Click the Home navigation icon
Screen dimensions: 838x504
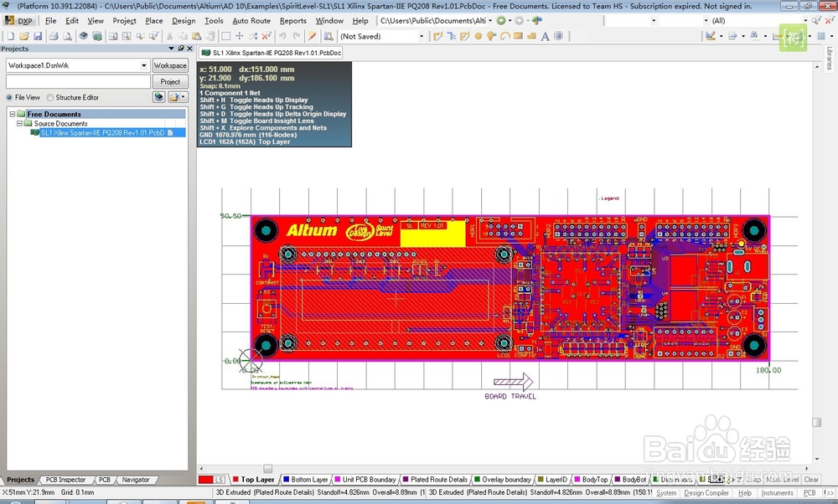pos(537,20)
